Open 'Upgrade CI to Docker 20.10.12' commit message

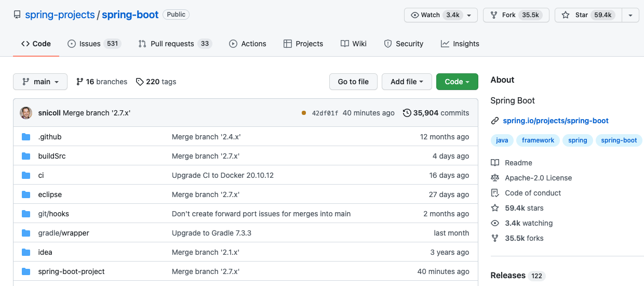pos(223,175)
